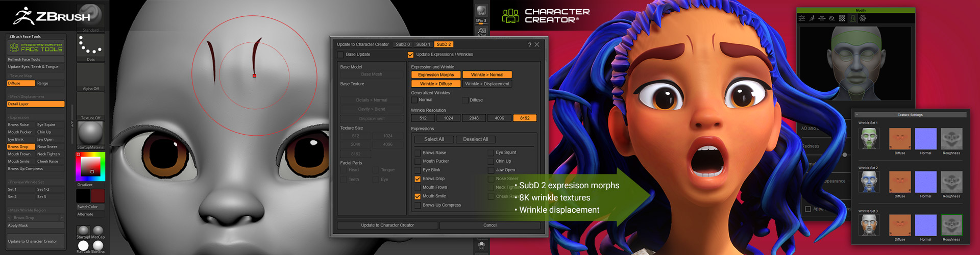Open the Alpha Off selector

coord(90,75)
